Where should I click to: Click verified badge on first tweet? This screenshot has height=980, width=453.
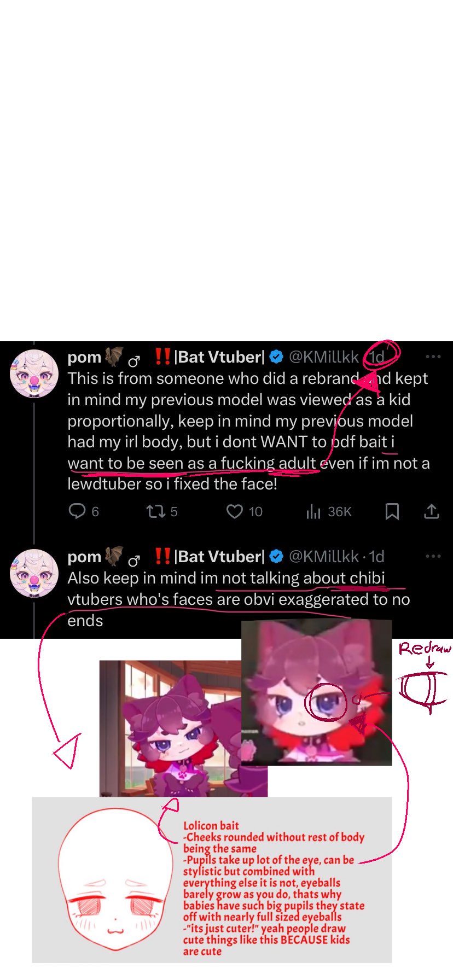click(276, 357)
